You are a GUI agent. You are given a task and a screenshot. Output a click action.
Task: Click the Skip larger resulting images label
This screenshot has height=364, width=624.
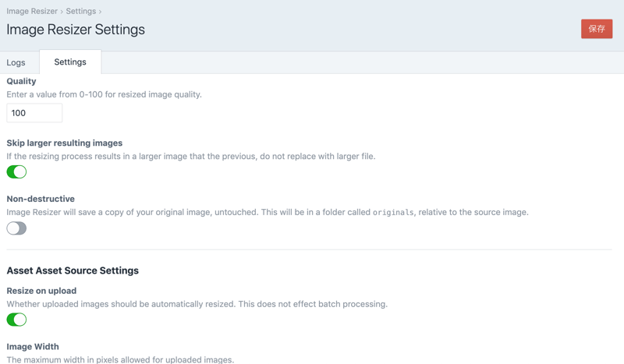click(x=64, y=143)
